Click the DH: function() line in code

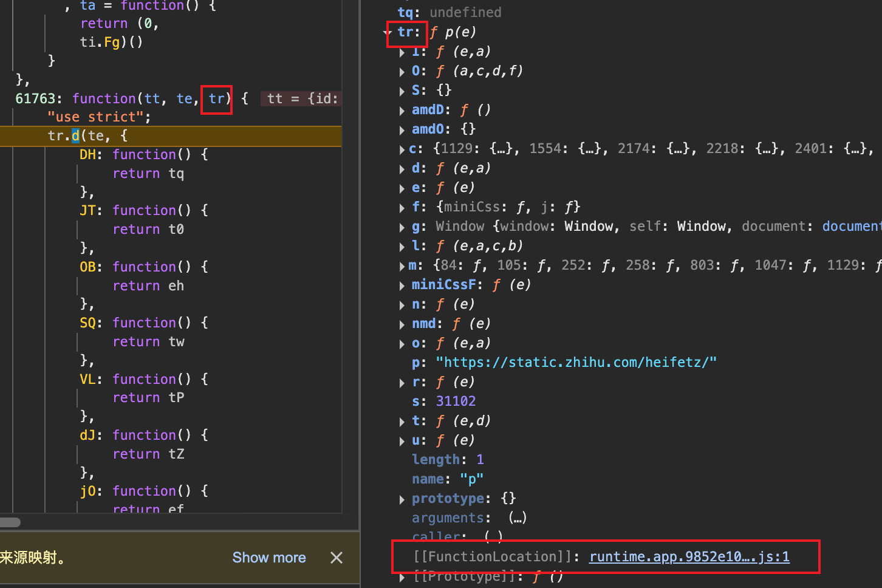144,154
